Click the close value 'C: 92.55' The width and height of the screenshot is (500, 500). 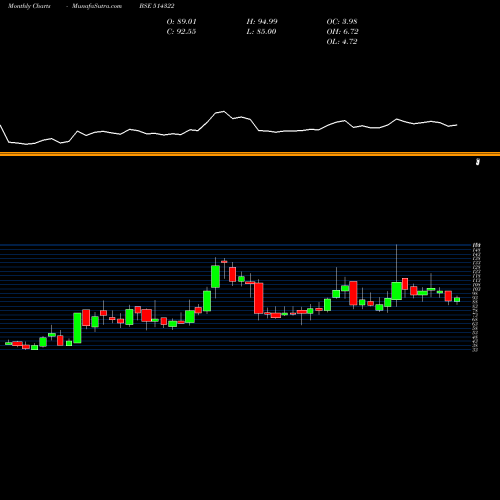[x=181, y=32]
